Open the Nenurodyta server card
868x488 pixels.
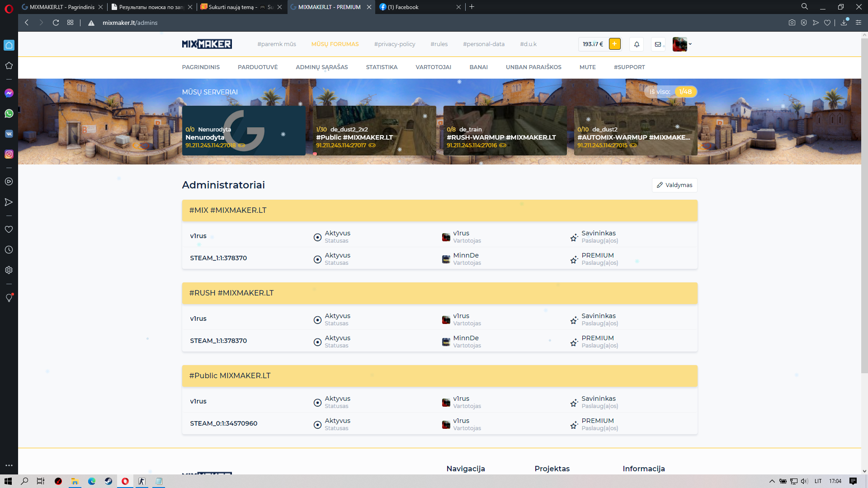(244, 131)
